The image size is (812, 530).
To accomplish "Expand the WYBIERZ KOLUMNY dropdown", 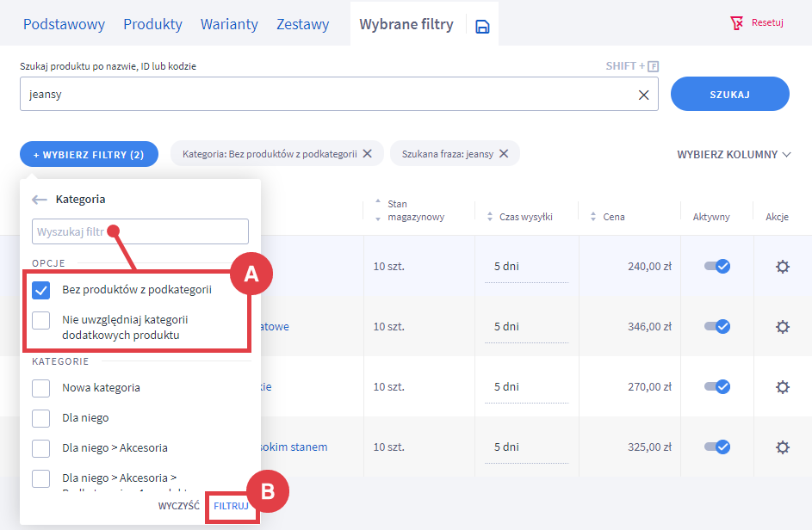I will [x=734, y=154].
